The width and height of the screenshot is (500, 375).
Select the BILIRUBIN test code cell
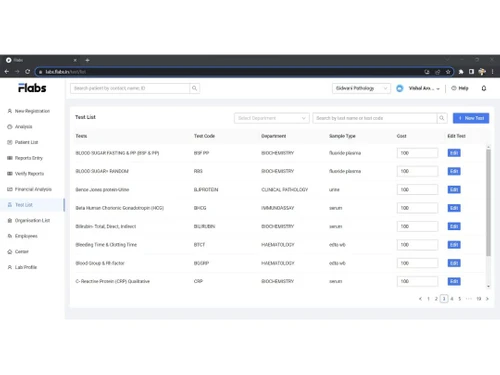click(x=204, y=226)
